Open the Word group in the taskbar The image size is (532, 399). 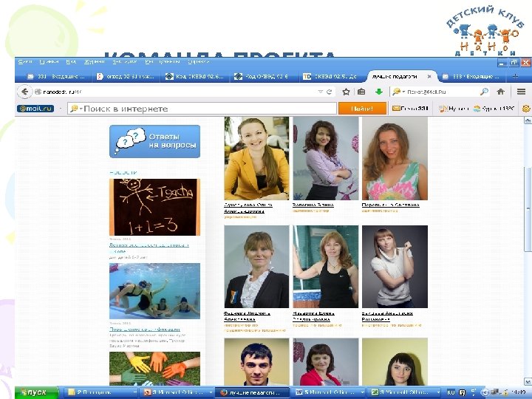tap(330, 392)
